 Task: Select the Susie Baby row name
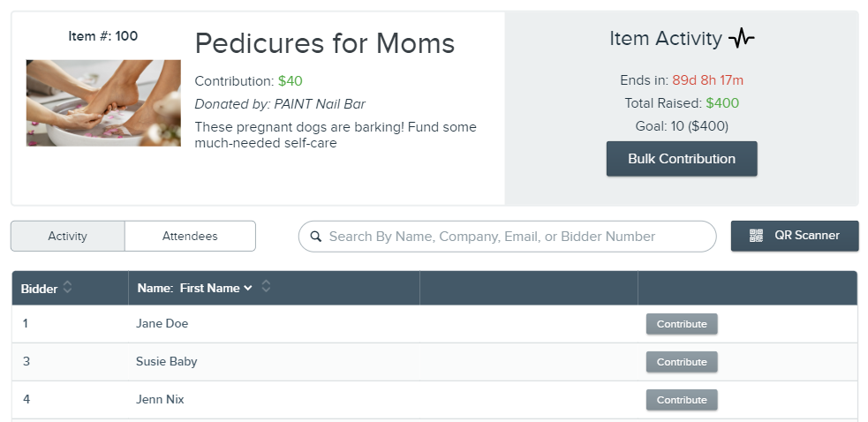(166, 362)
